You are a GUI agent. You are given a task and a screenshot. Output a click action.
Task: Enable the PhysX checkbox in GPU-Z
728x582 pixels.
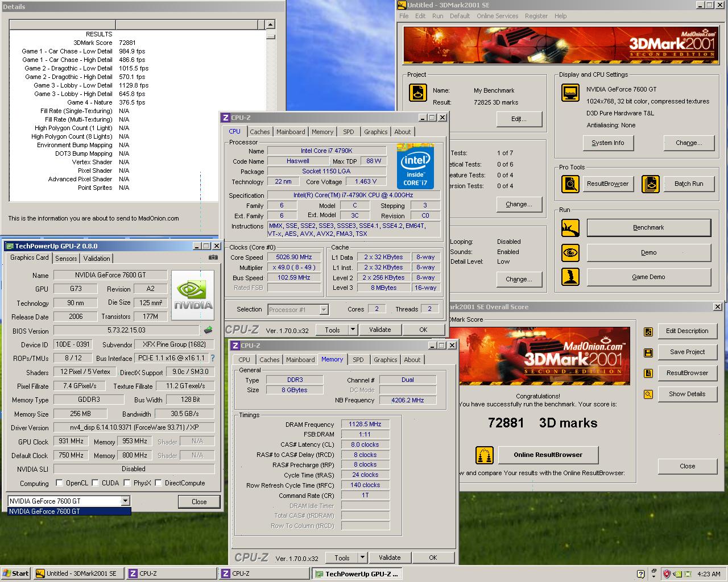[x=127, y=483]
